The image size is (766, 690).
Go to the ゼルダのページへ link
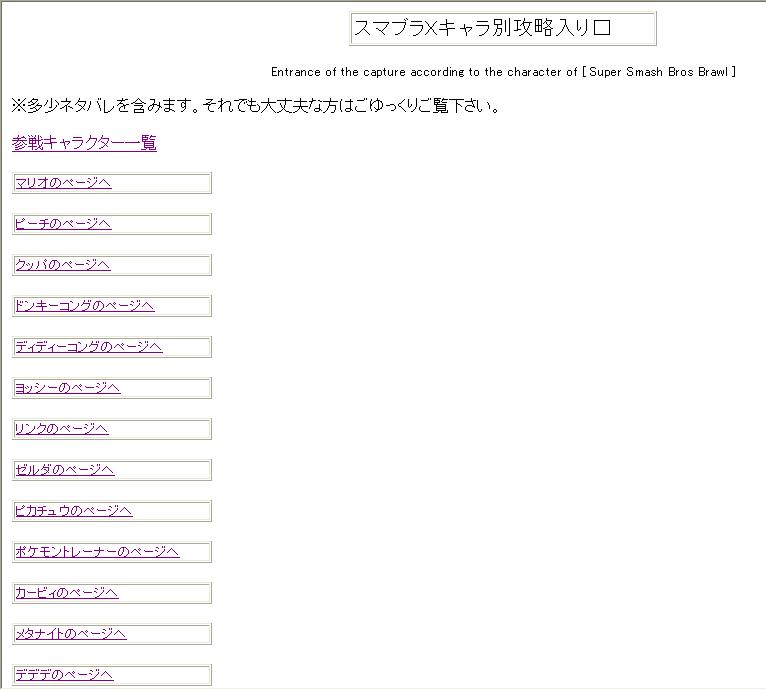[64, 470]
